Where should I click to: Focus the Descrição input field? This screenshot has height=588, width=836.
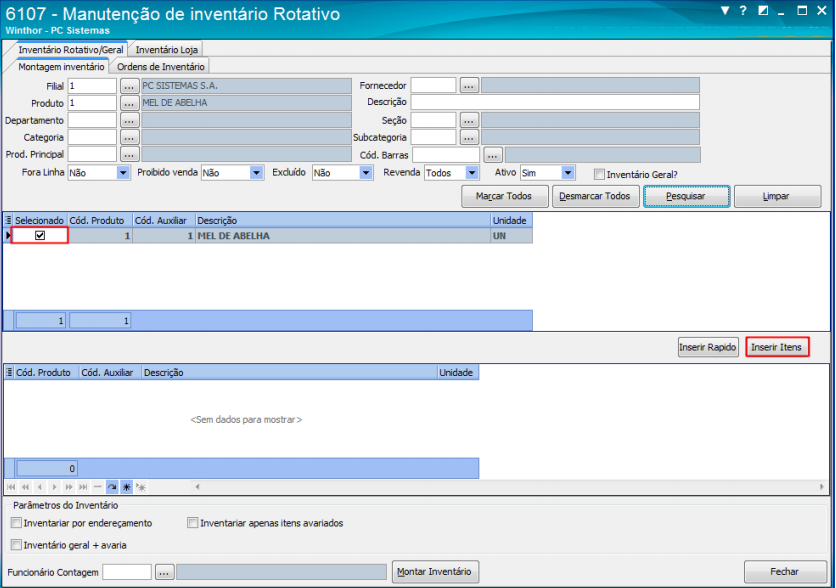(555, 102)
